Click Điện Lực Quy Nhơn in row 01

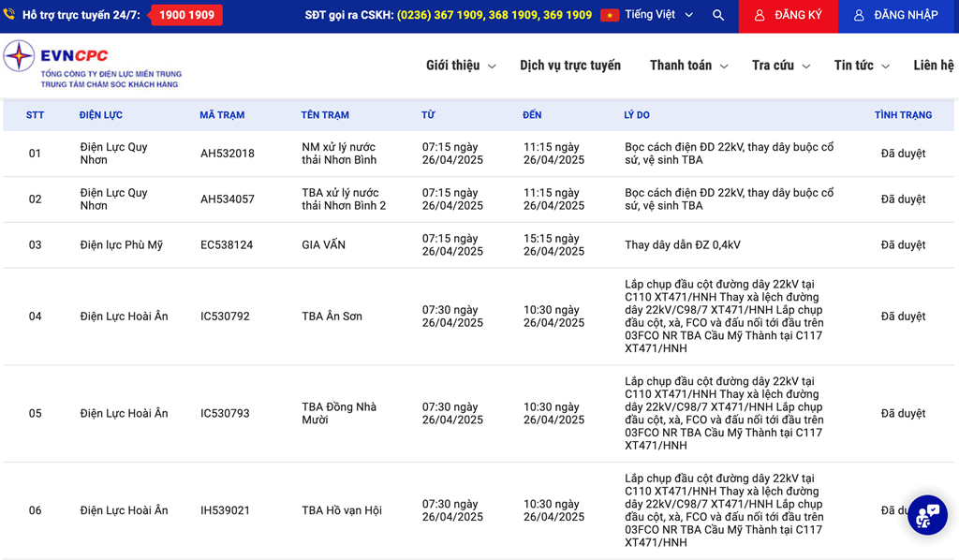coord(113,154)
